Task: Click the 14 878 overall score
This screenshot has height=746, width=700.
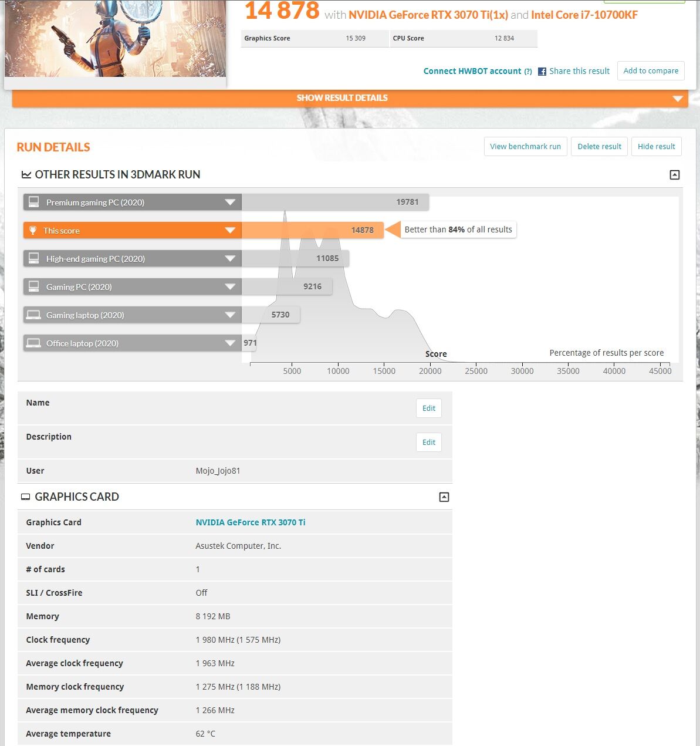Action: 282,11
